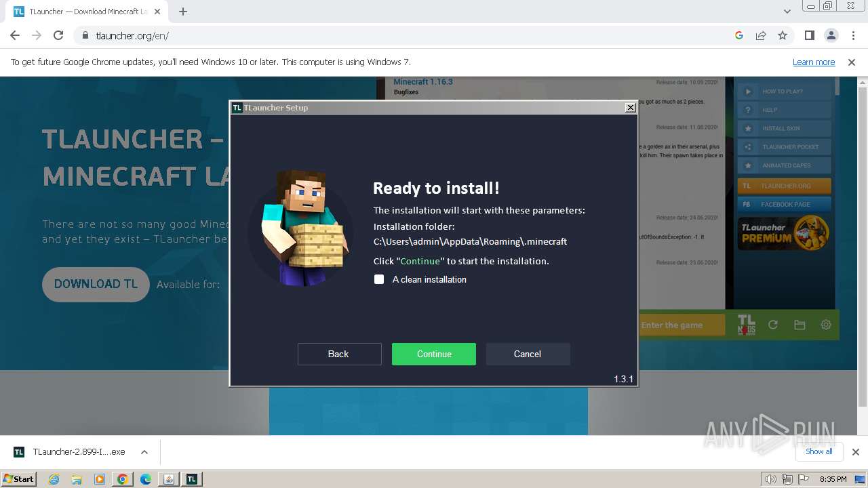Screen dimensions: 868x488
Task: Click ANIMATED CAPES entry in launcher image
Action: pos(784,165)
